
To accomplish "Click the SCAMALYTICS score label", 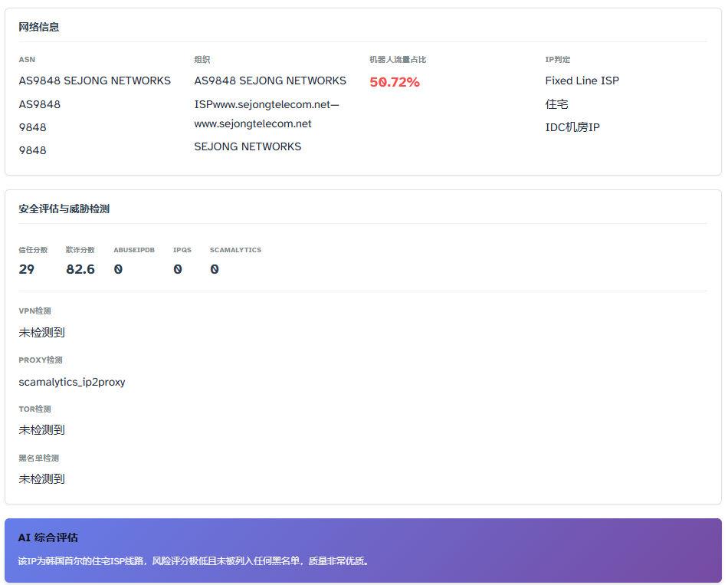I will (235, 250).
